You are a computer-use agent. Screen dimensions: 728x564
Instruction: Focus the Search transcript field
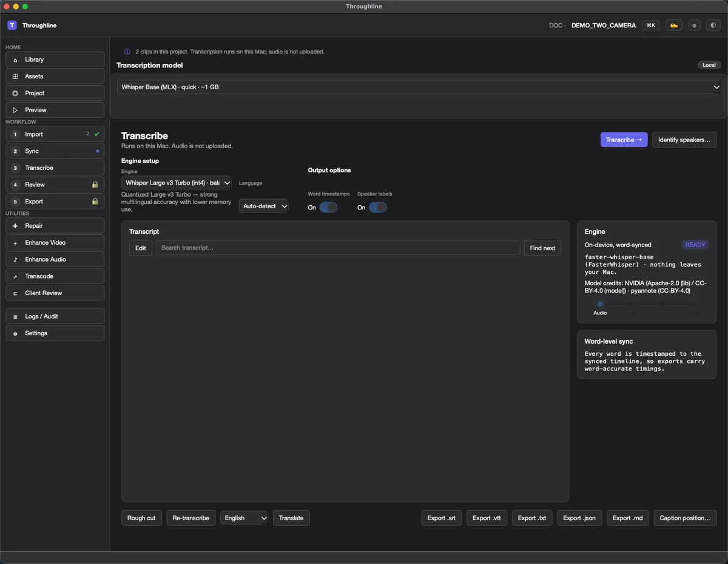coord(338,248)
